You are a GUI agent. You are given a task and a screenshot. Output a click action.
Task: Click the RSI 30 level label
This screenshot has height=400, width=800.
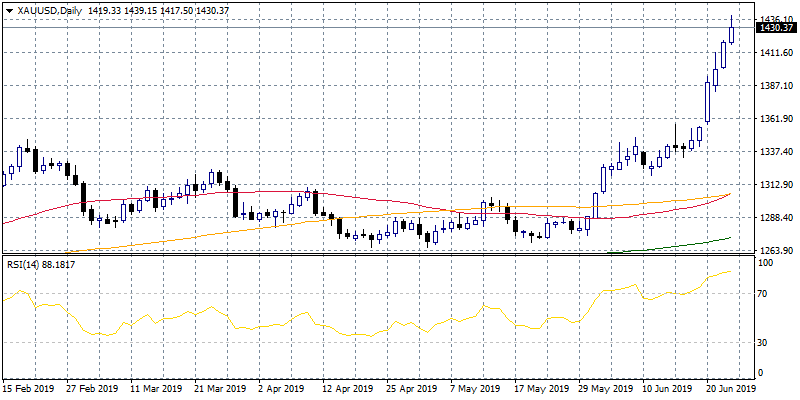pyautogui.click(x=764, y=342)
